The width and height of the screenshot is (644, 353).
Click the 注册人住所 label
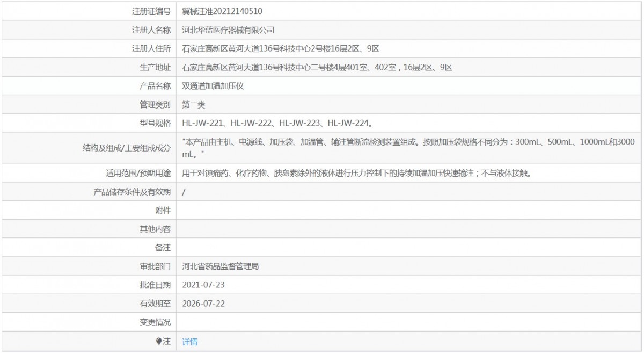tap(151, 49)
